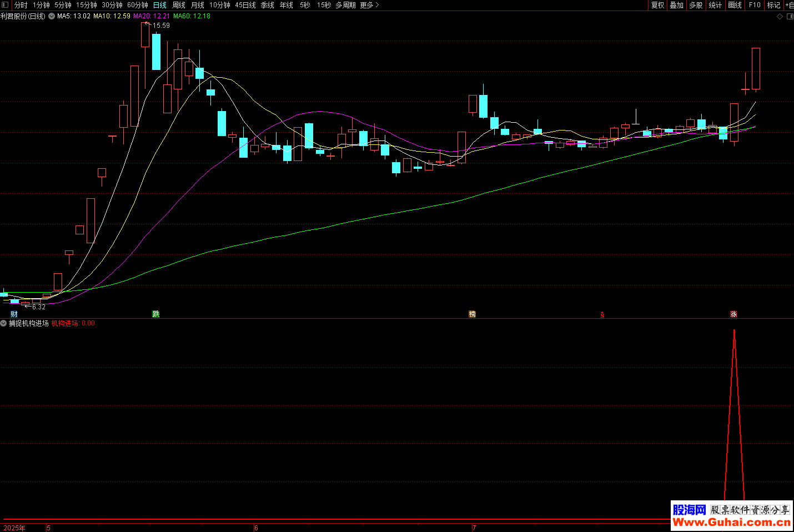Viewport: 794px width, 532px height.
Task: Click the 统计 statistics button
Action: 716,5
